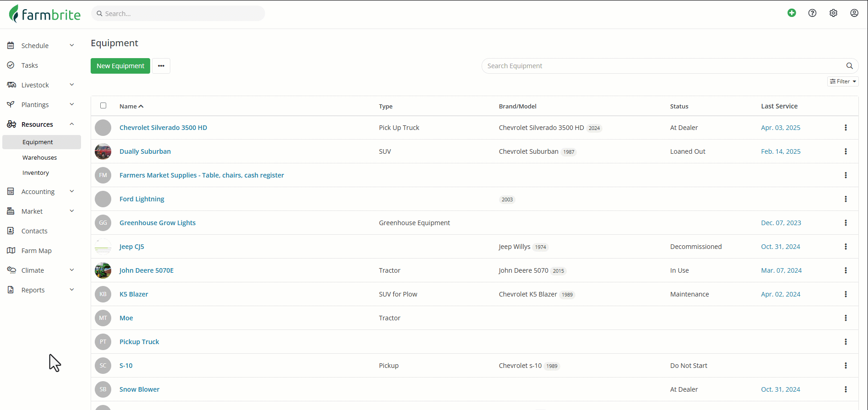Click the John Deere 5070E tractor thumbnail
Image resolution: width=868 pixels, height=410 pixels.
[103, 270]
